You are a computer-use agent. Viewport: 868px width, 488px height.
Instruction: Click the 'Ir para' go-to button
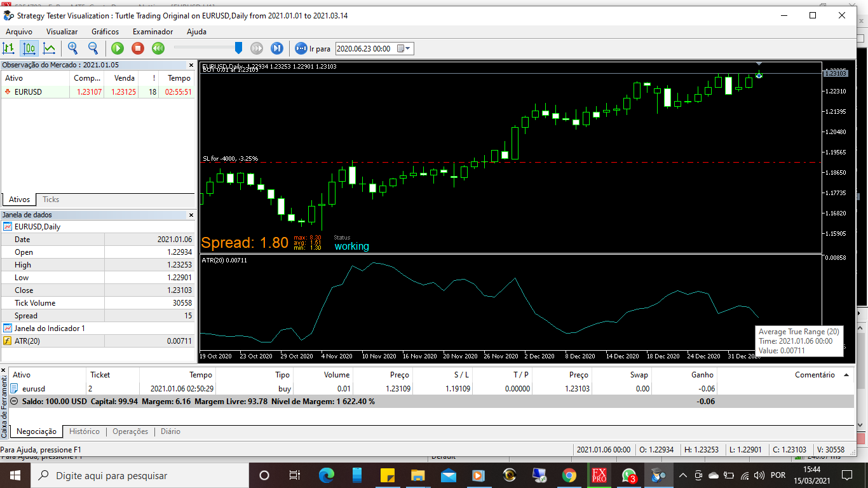(x=313, y=48)
